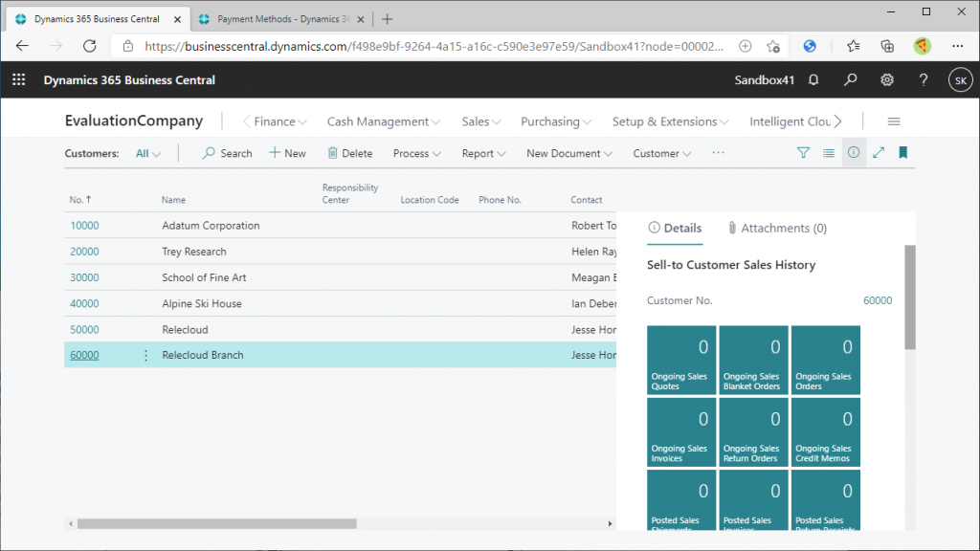This screenshot has height=551, width=980.
Task: Sort by the Name column header
Action: click(174, 200)
